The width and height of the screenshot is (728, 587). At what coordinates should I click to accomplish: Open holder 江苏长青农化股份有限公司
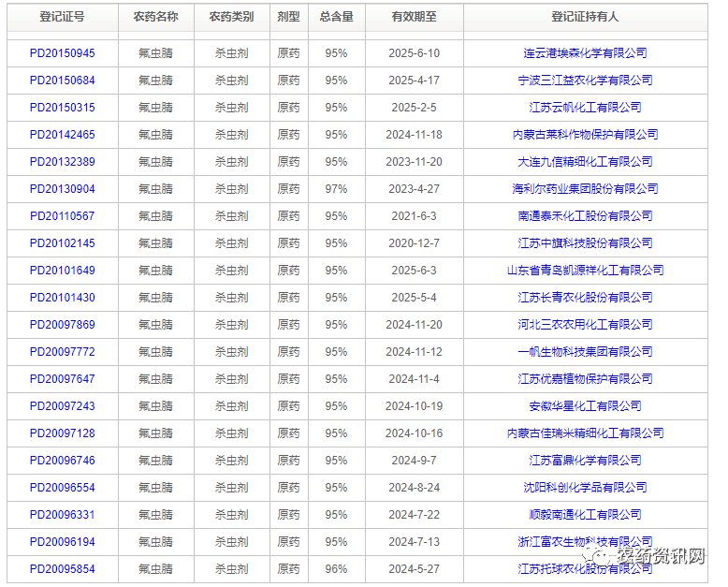tap(585, 298)
